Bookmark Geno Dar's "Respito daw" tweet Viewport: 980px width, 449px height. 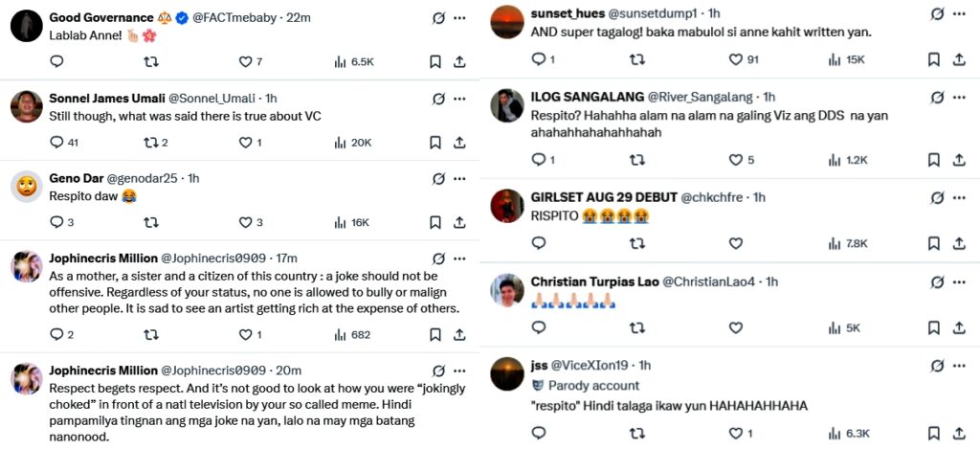pyautogui.click(x=435, y=223)
